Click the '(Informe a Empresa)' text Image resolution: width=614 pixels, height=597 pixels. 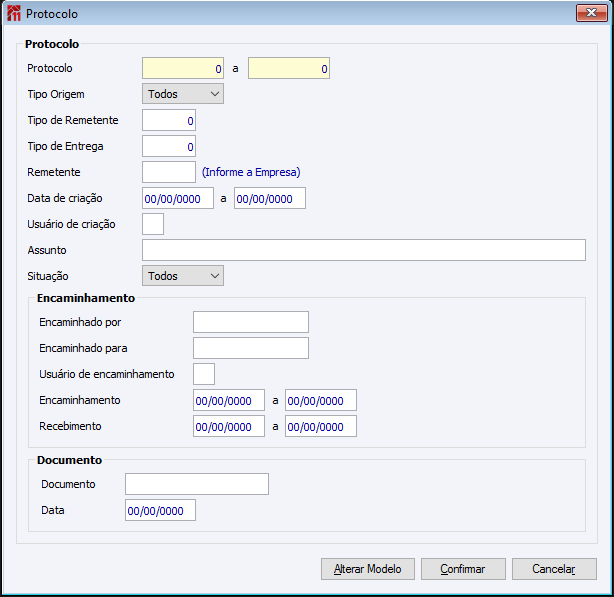pos(251,172)
